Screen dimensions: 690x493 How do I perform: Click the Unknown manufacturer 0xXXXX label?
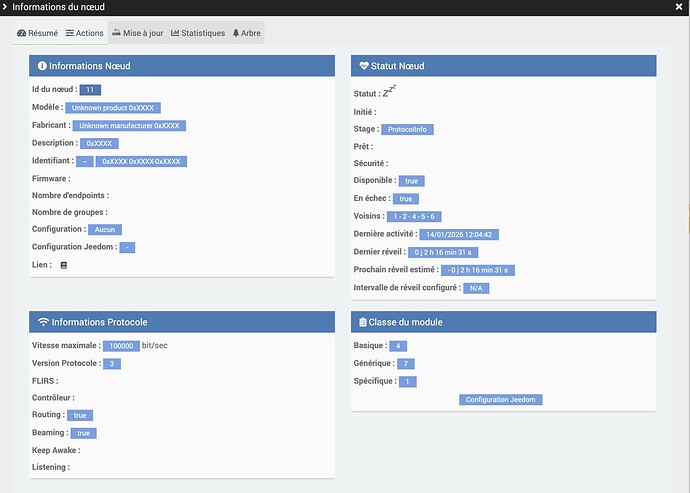click(129, 126)
